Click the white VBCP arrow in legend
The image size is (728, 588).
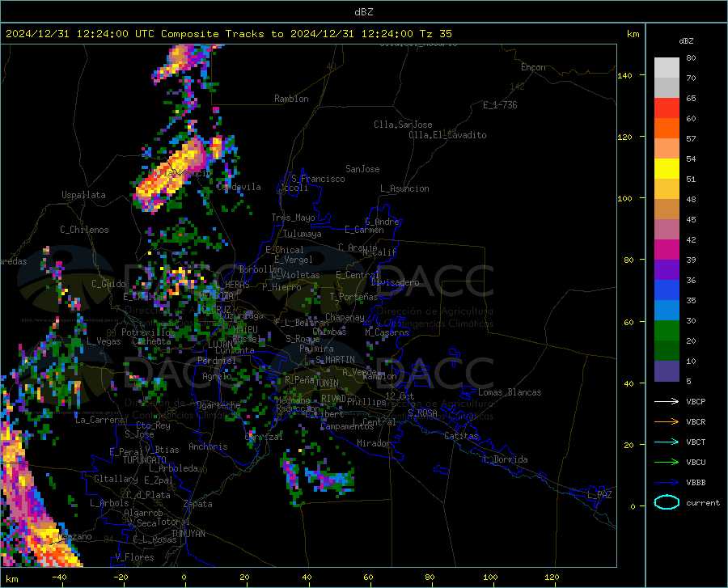(x=667, y=401)
